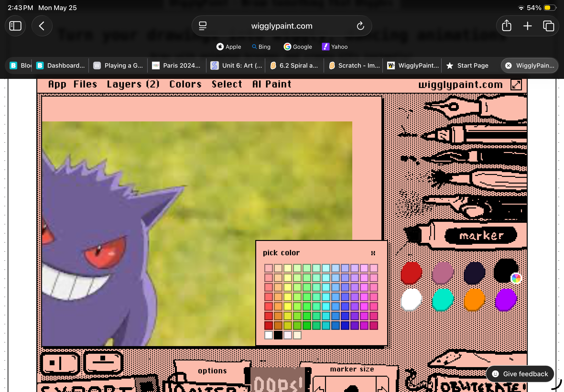The height and width of the screenshot is (392, 564).
Task: Pick the purple palette color
Action: (506, 300)
